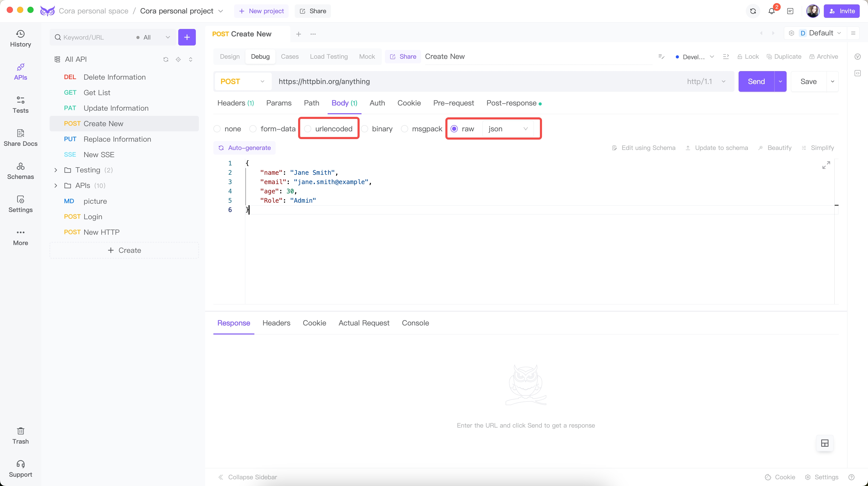
Task: Click the purple plus add button
Action: point(187,37)
